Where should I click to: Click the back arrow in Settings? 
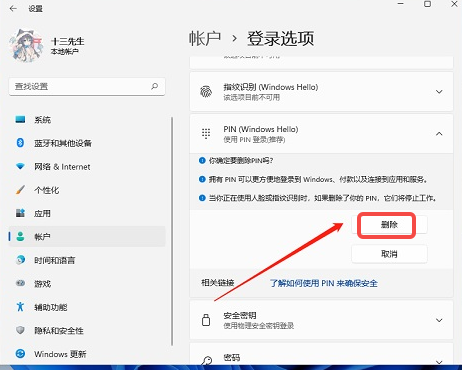(13, 9)
